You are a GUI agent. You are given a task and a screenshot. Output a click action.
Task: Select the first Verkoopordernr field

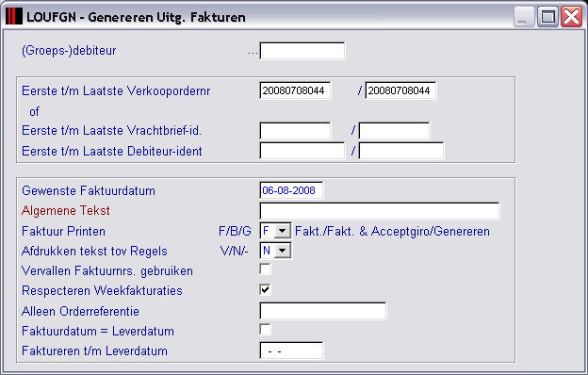pyautogui.click(x=295, y=90)
